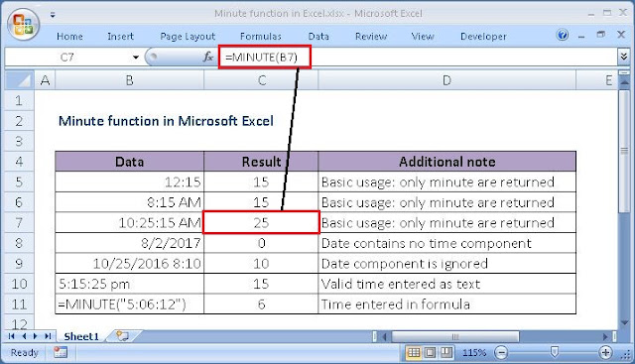Switch to Page Layout view
635x364 pixels.
click(430, 353)
